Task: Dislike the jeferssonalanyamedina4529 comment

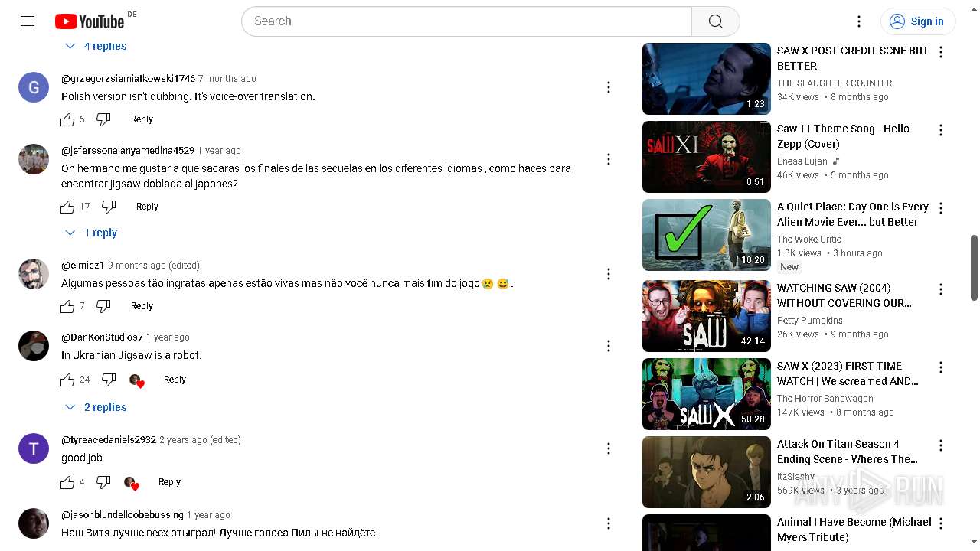Action: [109, 207]
